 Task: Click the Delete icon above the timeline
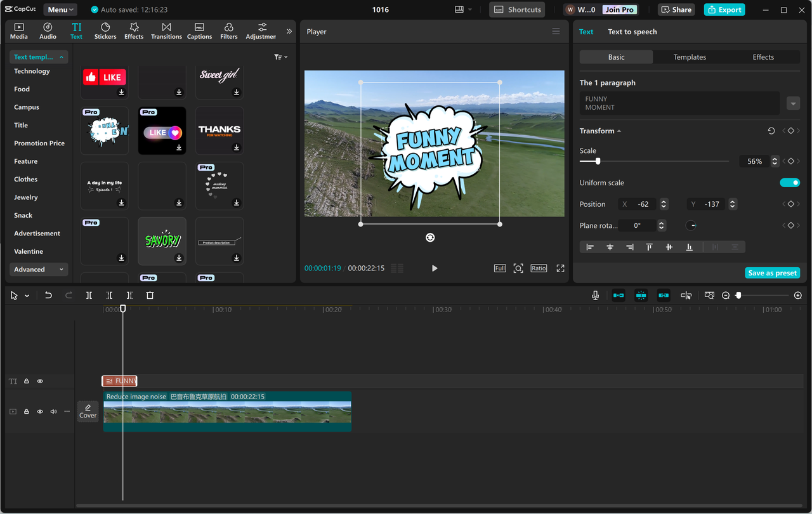pos(150,295)
